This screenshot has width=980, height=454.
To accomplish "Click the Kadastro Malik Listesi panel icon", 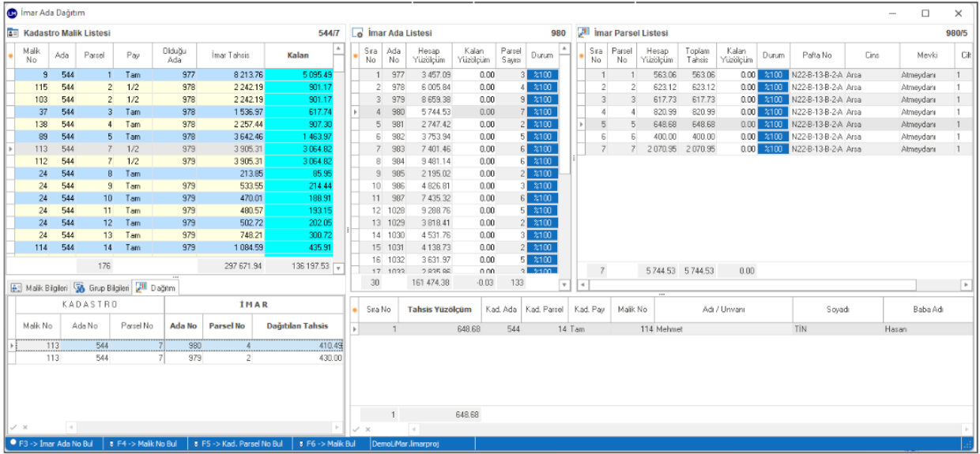I will 13,33.
